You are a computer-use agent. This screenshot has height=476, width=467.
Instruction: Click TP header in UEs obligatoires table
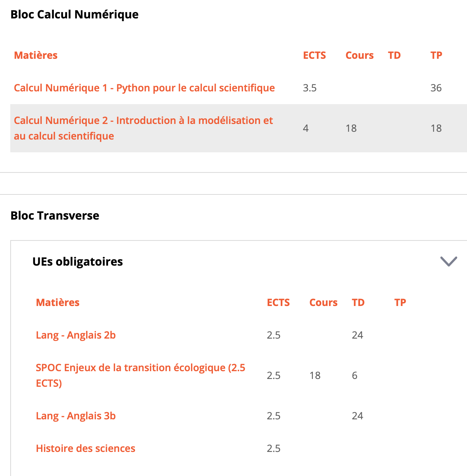tap(400, 302)
